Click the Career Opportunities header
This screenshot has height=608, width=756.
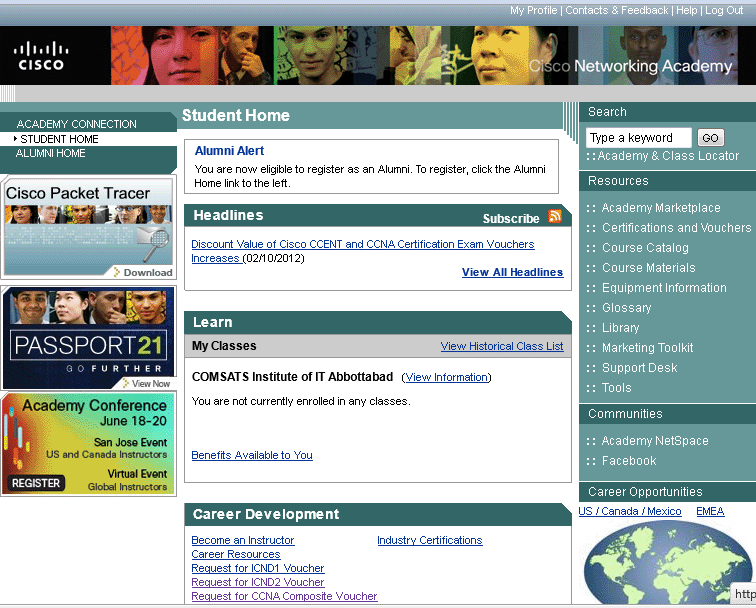(x=645, y=492)
